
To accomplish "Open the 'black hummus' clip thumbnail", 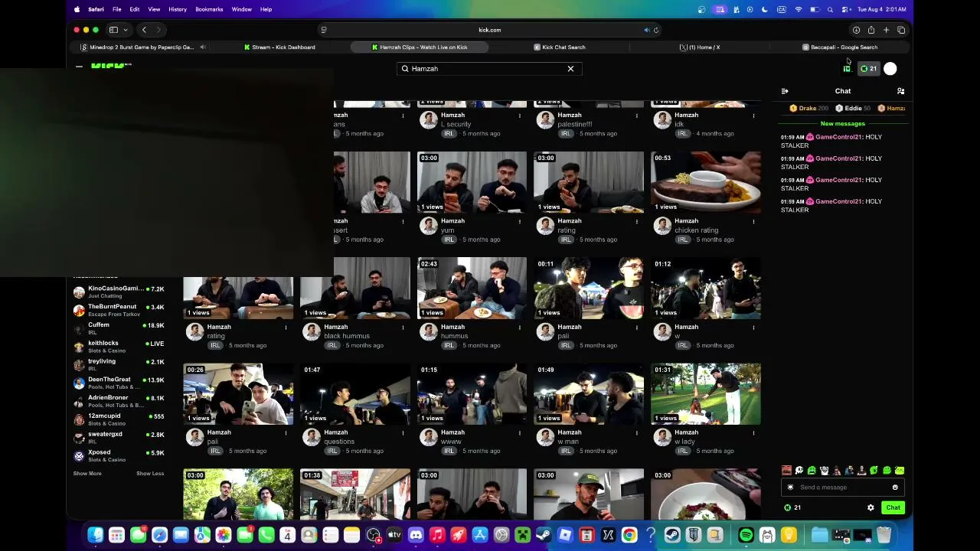I will click(355, 288).
